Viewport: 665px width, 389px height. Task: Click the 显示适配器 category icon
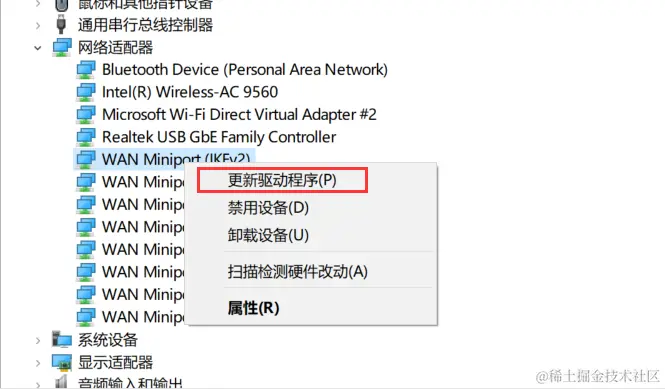(x=62, y=362)
